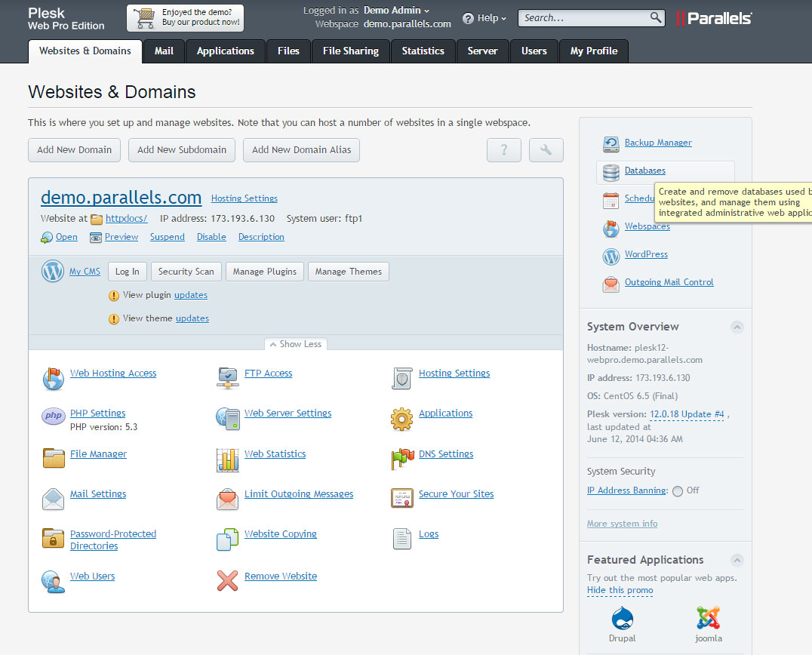Image resolution: width=812 pixels, height=655 pixels.
Task: Open the Demo Admin user dropdown
Action: click(396, 11)
